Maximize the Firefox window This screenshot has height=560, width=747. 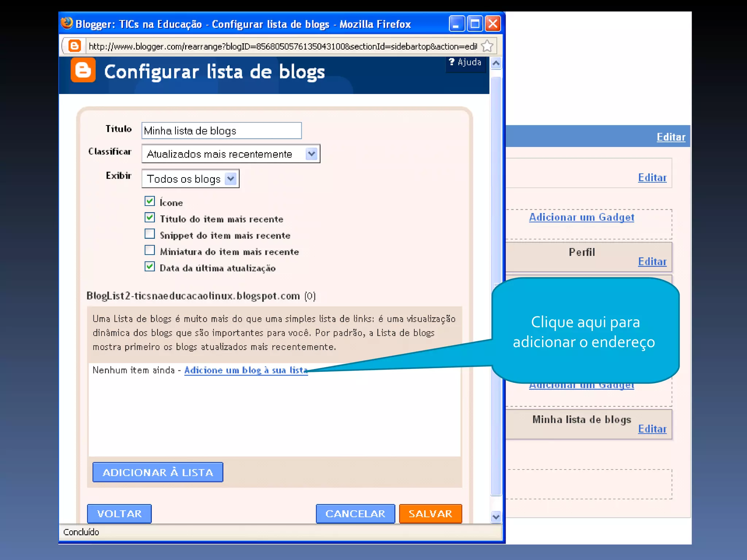[475, 24]
